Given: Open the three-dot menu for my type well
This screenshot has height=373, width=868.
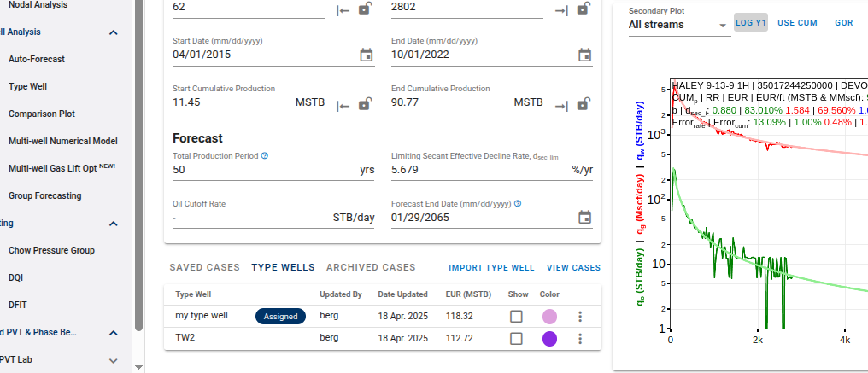Looking at the screenshot, I should coord(580,317).
